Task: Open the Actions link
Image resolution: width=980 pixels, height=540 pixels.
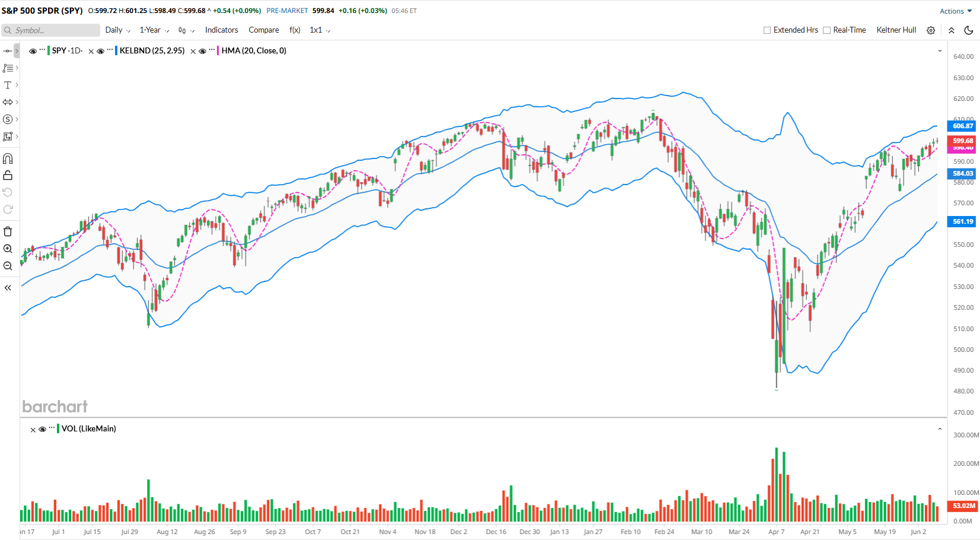Action: click(x=955, y=11)
